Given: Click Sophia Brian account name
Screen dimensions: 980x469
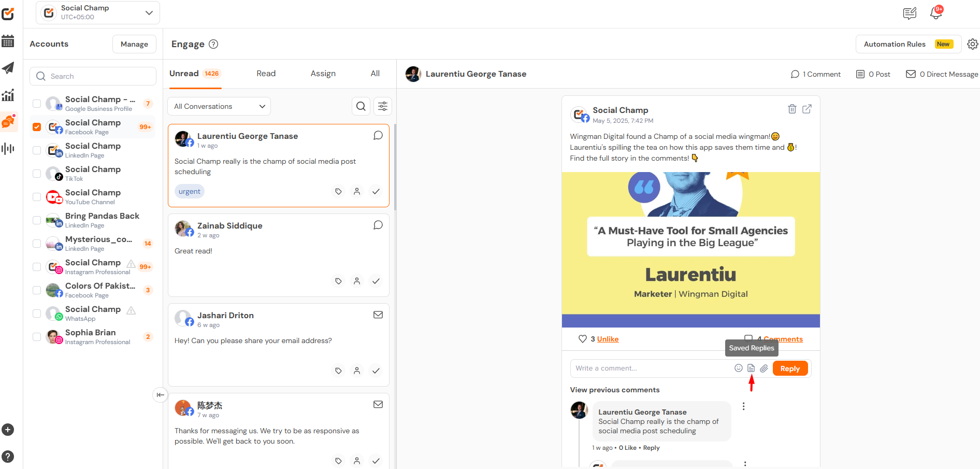Looking at the screenshot, I should tap(91, 332).
